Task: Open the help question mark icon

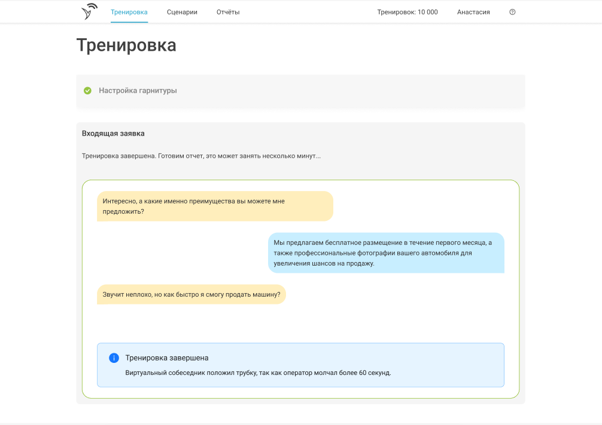Action: (x=512, y=12)
